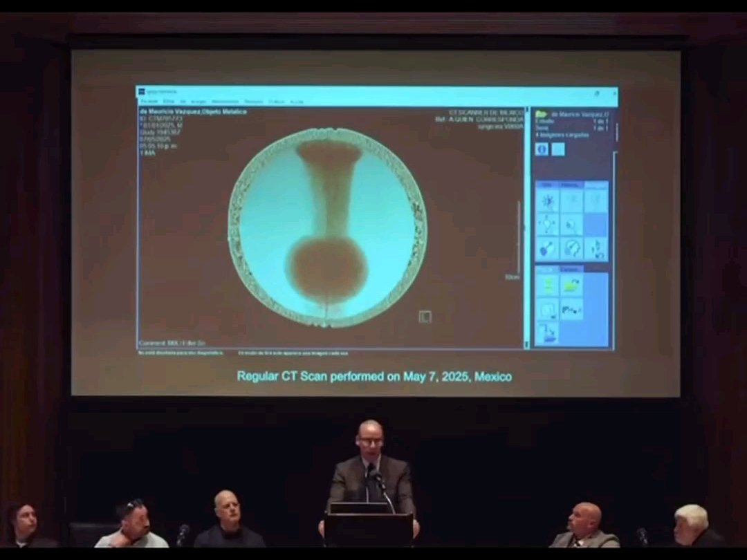Open the Paciente menu in the viewer

[x=149, y=102]
